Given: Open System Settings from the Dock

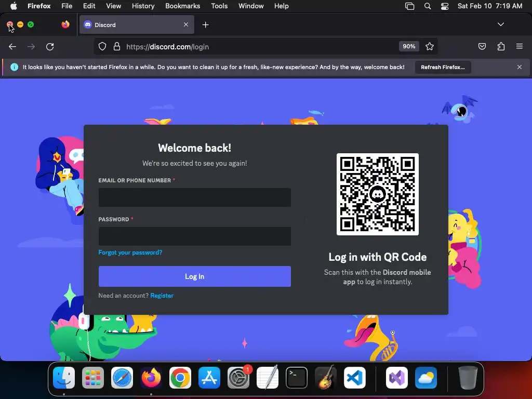Looking at the screenshot, I should tap(238, 378).
